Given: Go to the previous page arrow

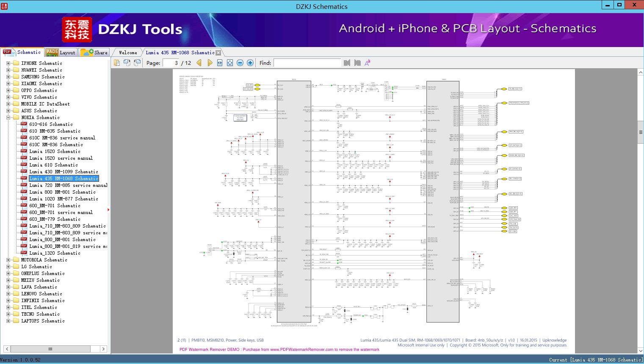Looking at the screenshot, I should pyautogui.click(x=199, y=63).
